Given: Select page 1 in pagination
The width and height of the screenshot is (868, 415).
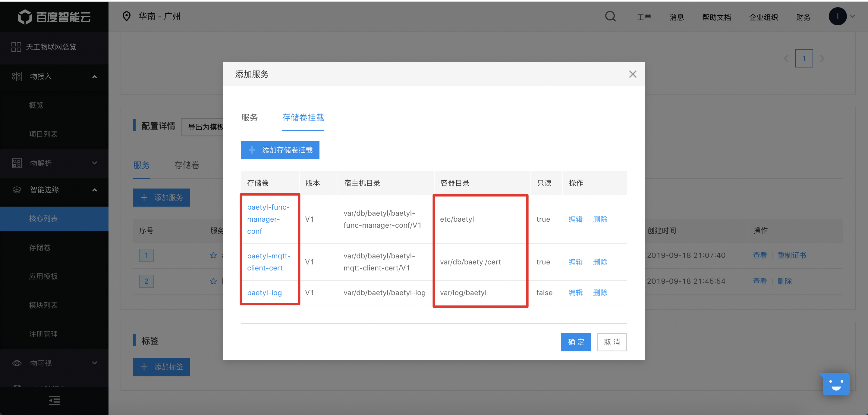Looking at the screenshot, I should 804,58.
